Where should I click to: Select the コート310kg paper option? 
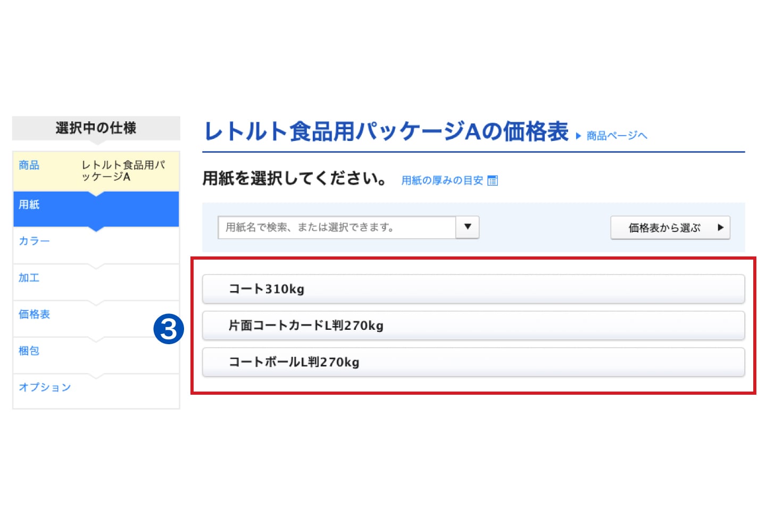tap(473, 289)
